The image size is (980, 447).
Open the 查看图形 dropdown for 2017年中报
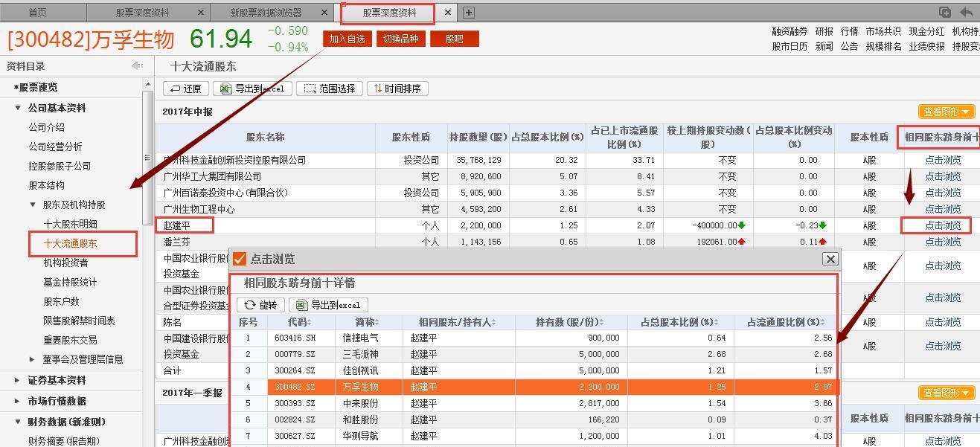click(x=947, y=112)
